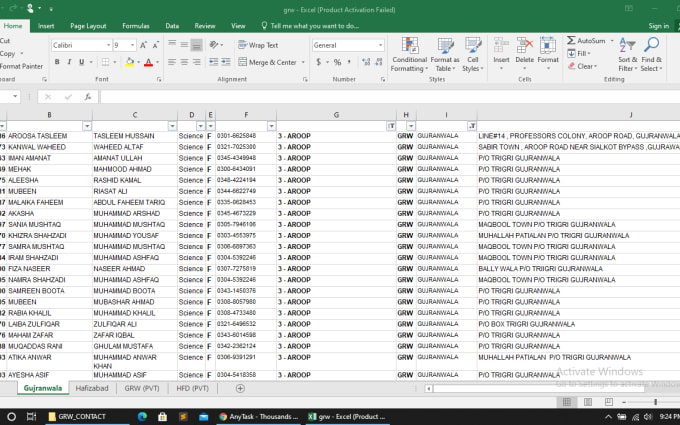The image size is (680, 425).
Task: Open the Borders button
Action: tap(105, 62)
